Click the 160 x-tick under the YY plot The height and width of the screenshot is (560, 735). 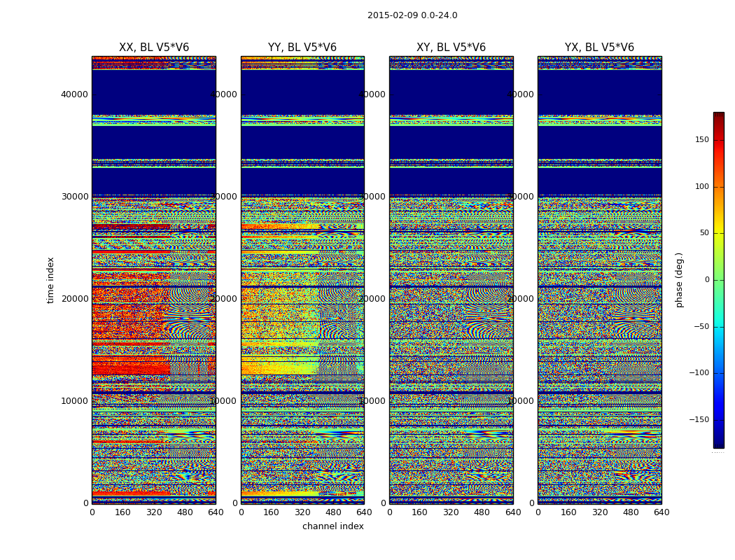272,512
